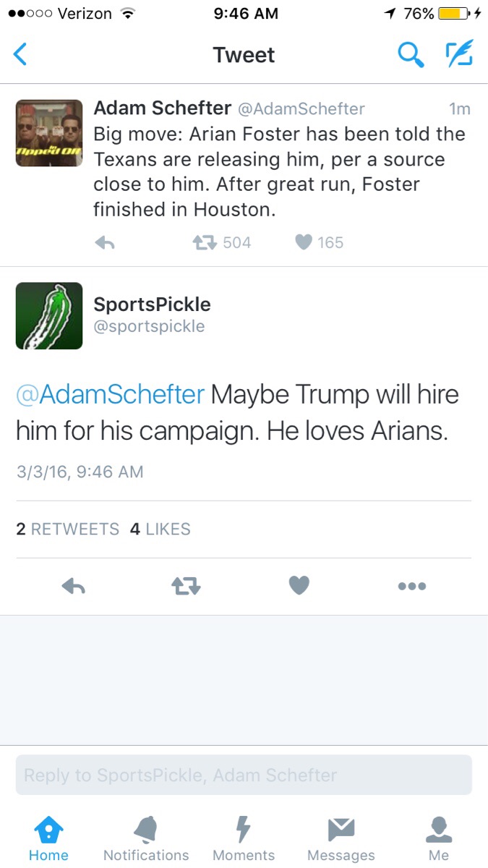Like Adam Schefter's tweet with 165 likes
Screen dimensions: 488x868
point(304,243)
